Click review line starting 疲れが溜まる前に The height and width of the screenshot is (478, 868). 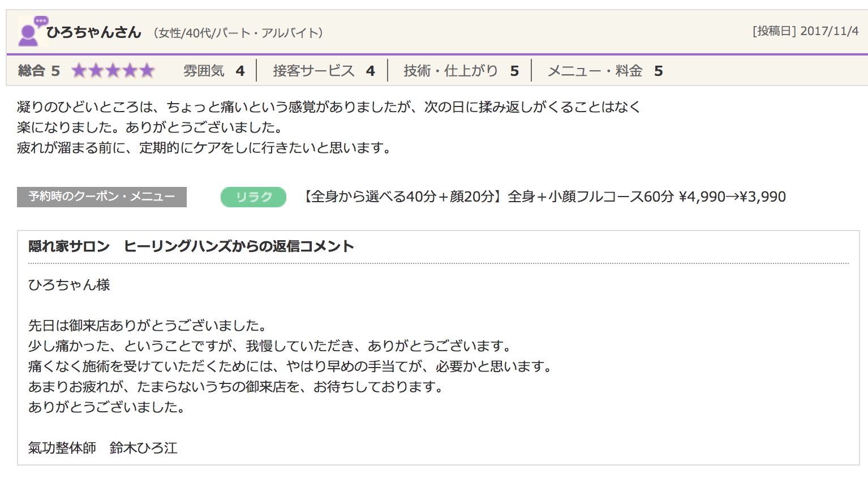pyautogui.click(x=204, y=148)
